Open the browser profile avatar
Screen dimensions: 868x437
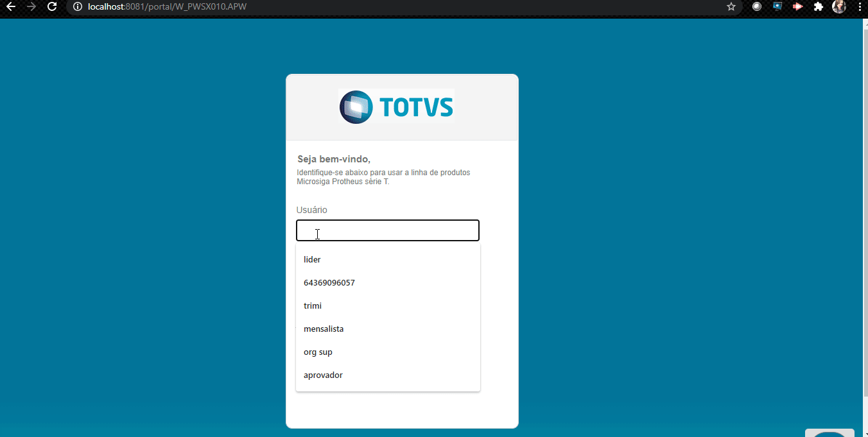pos(838,6)
